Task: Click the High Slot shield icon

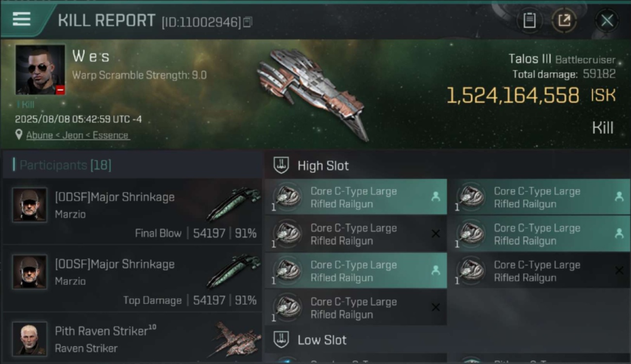Action: tap(281, 165)
